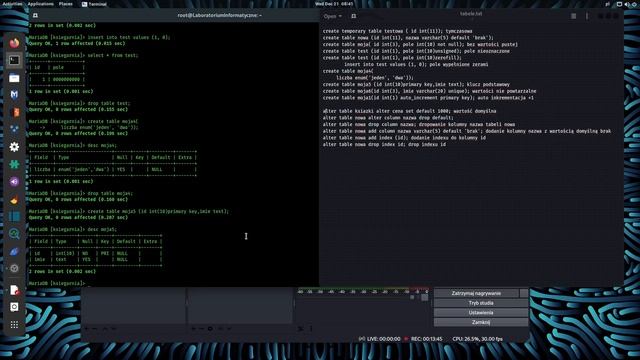This screenshot has height=360, width=640.
Task: Open the Applications menu
Action: 40,4
